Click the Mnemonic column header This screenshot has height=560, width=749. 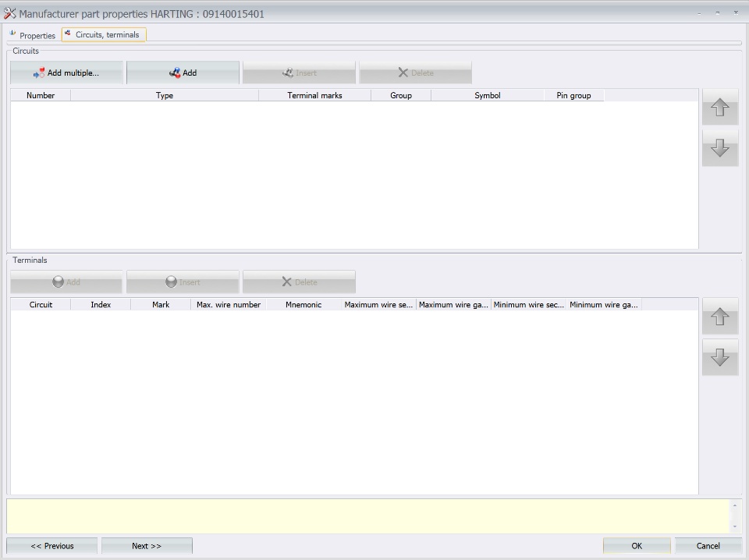tap(304, 304)
